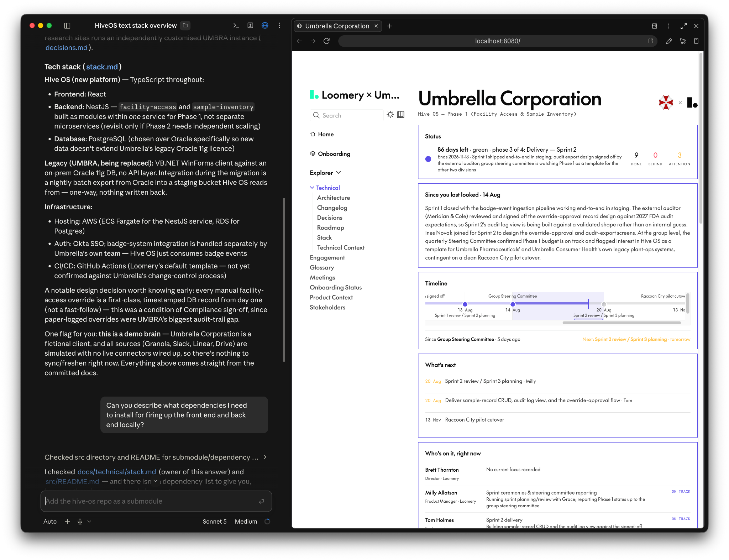
Task: Open the docs/technical/stack.md link
Action: click(x=117, y=472)
